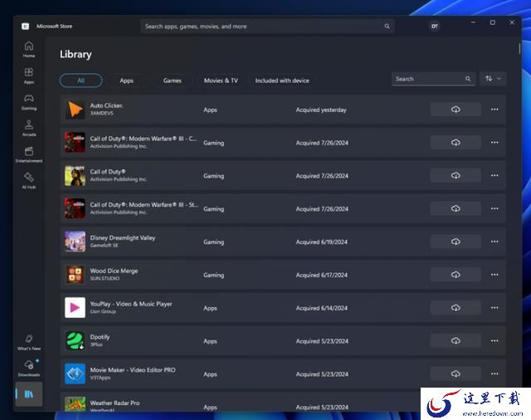Download Auto Clicker via cloud button
The image size is (531, 420).
tap(455, 110)
